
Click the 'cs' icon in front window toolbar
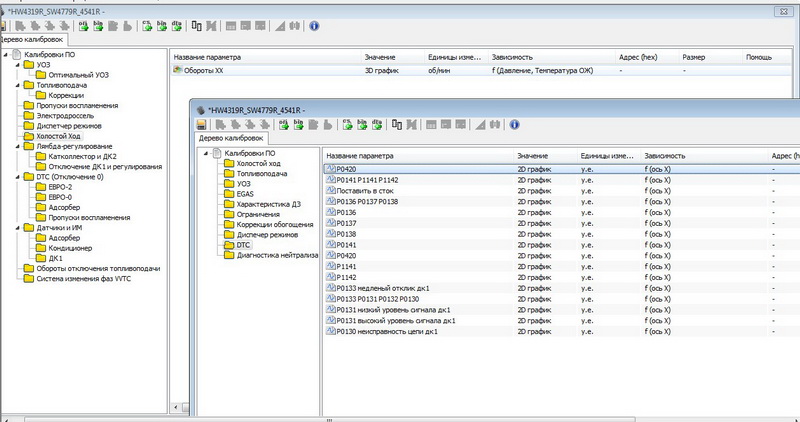[x=347, y=125]
